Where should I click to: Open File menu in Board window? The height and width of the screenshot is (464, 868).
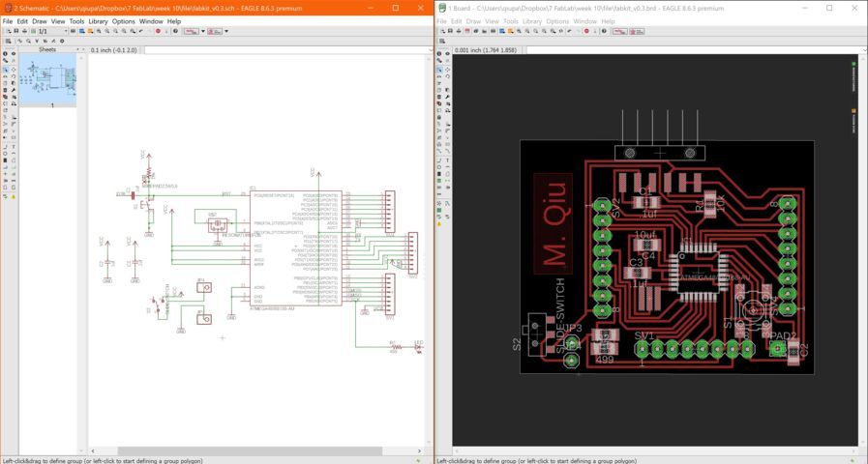(442, 21)
